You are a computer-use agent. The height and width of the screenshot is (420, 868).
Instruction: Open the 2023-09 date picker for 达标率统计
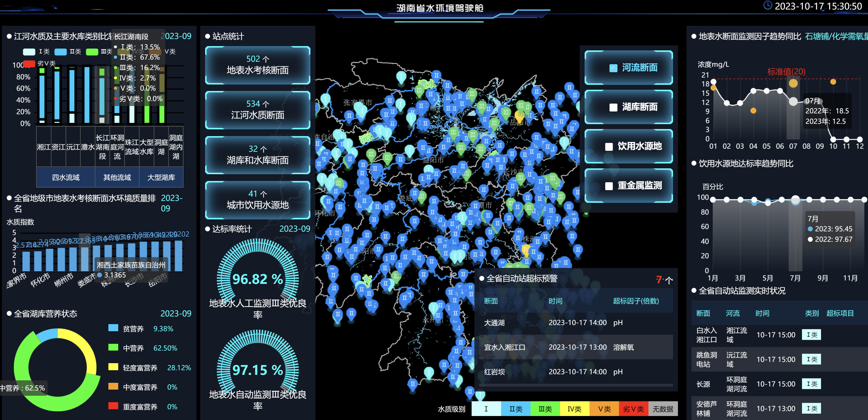(x=294, y=229)
